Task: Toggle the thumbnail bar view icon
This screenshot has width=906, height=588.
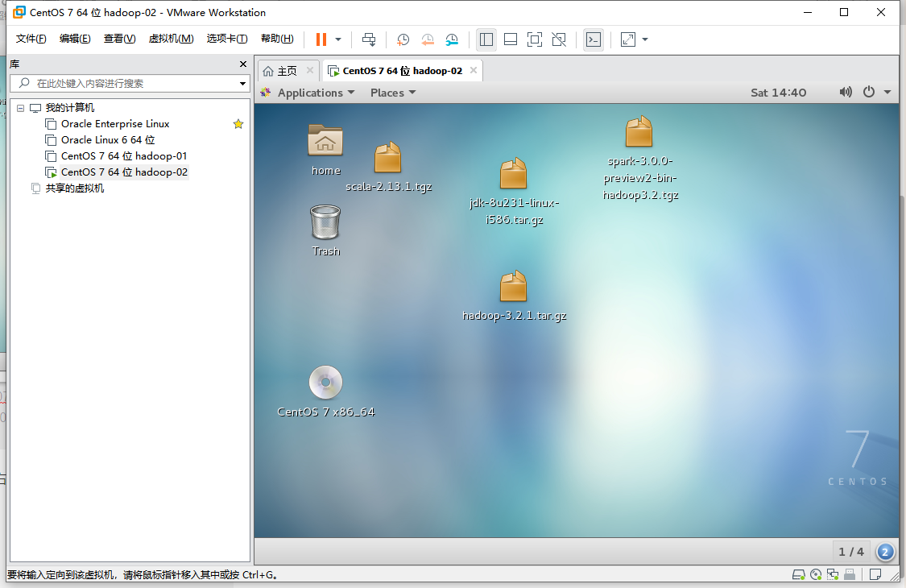Action: (x=511, y=39)
